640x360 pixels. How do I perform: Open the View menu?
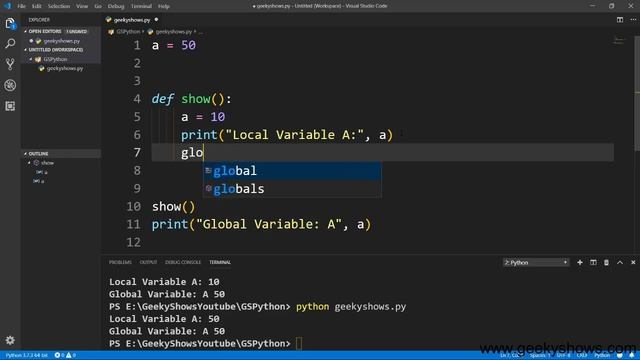point(82,6)
